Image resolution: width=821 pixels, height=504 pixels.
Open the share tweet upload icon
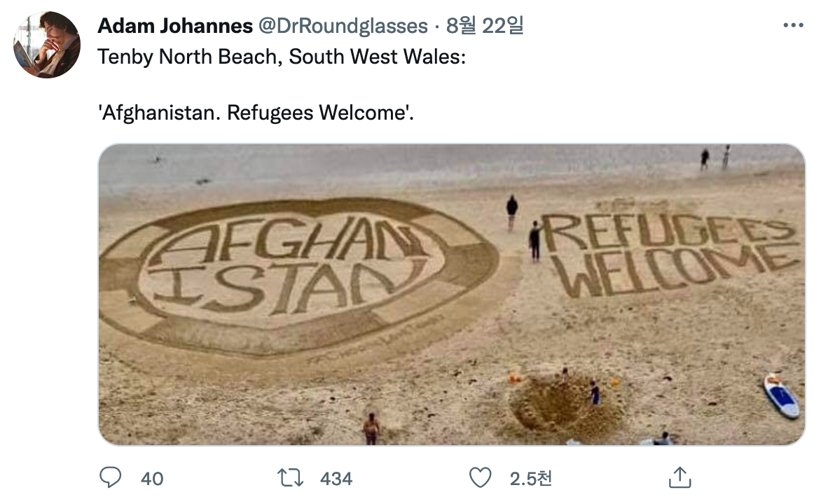(680, 477)
